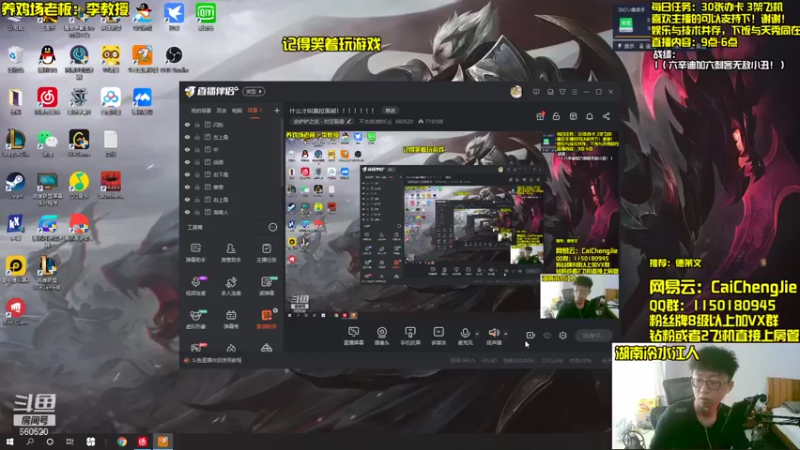Open the WeChat desktop shortcut

[47, 143]
